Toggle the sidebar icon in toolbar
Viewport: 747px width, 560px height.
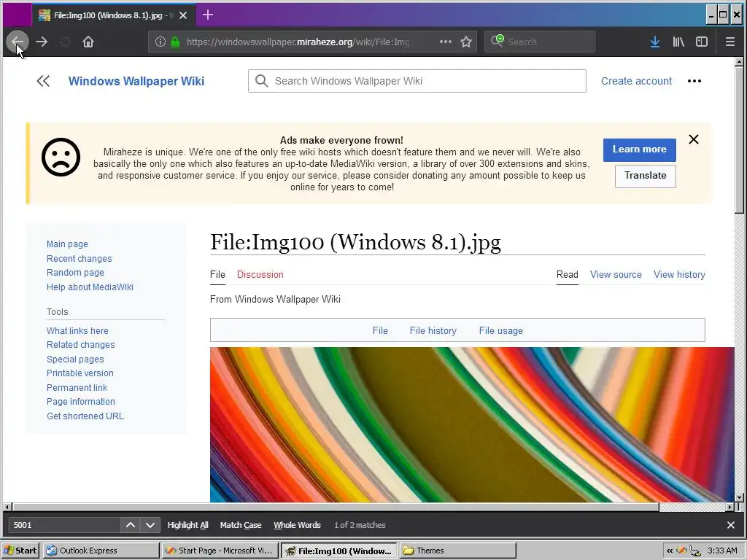coord(702,42)
